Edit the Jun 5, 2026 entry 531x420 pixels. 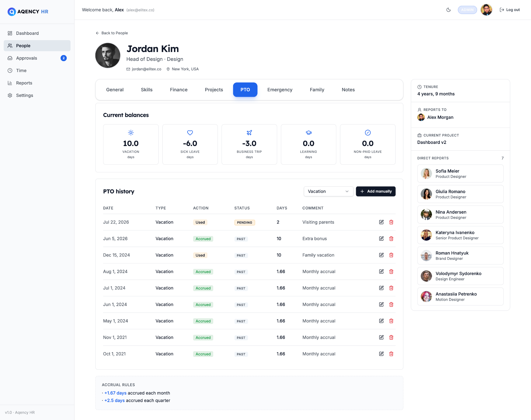[381, 238]
